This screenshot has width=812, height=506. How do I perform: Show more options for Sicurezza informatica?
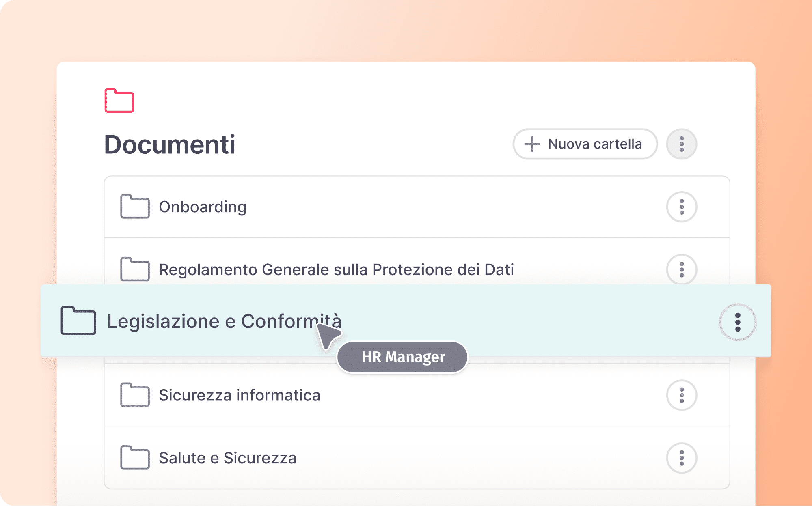(682, 395)
